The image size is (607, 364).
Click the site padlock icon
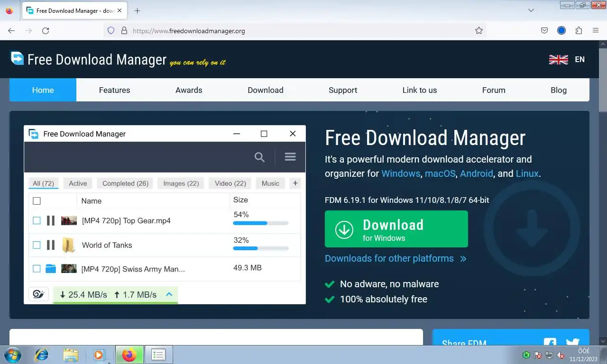124,30
